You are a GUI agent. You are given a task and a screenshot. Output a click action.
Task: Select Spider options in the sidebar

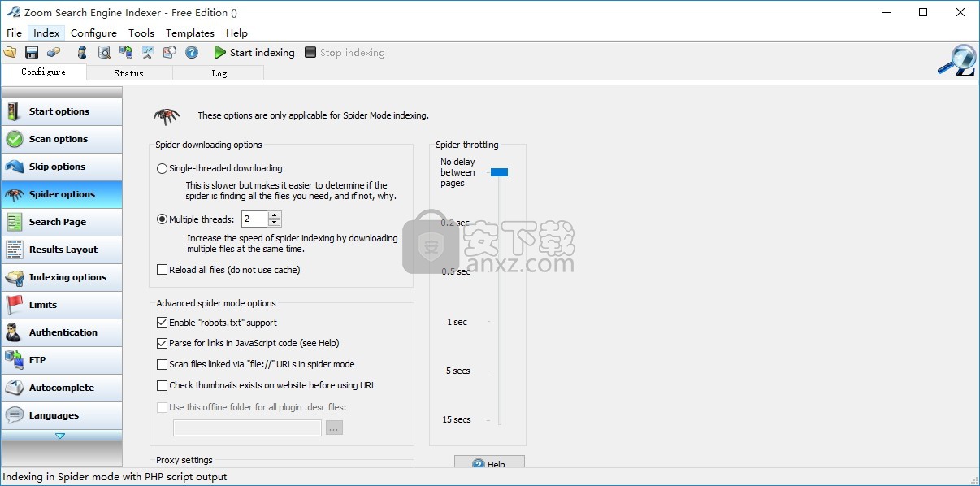62,194
